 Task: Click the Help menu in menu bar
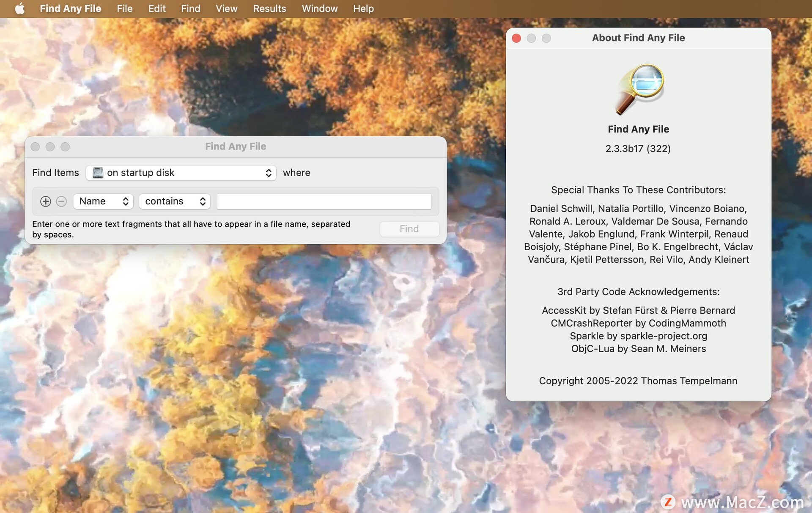point(363,9)
